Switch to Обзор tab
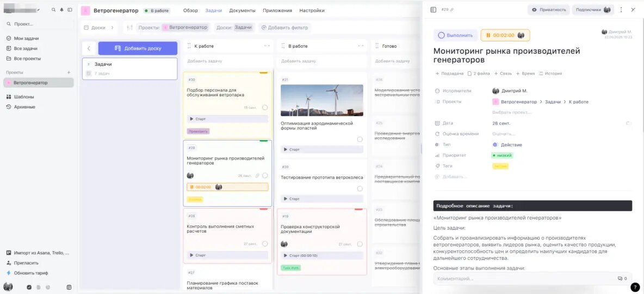 [190, 11]
